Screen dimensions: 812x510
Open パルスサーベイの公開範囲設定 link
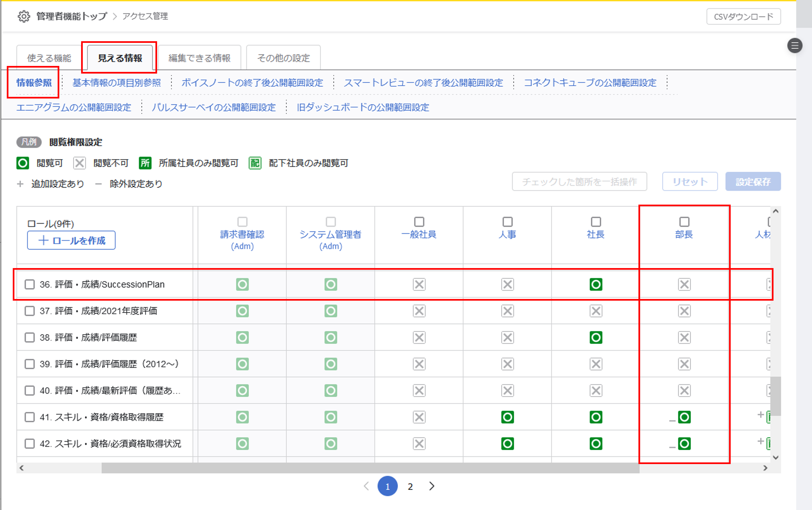point(214,107)
